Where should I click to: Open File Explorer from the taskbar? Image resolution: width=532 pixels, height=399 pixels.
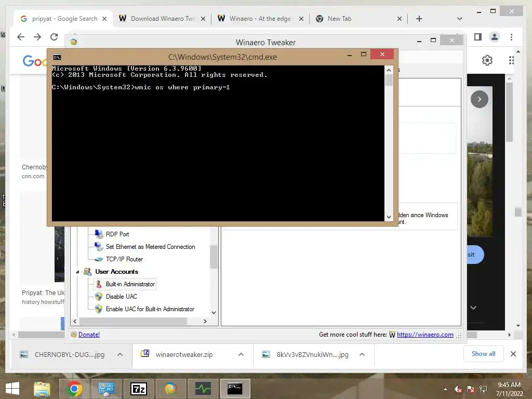point(42,389)
